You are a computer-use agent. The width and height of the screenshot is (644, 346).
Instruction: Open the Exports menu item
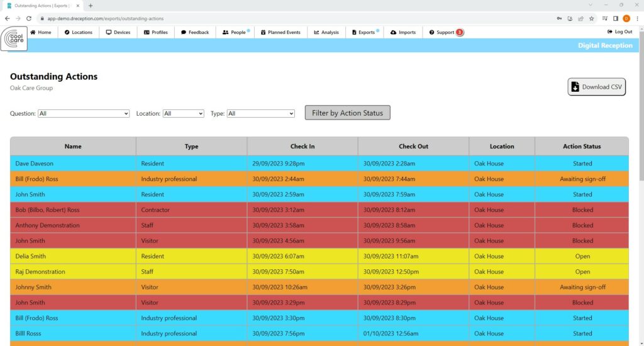pyautogui.click(x=364, y=32)
